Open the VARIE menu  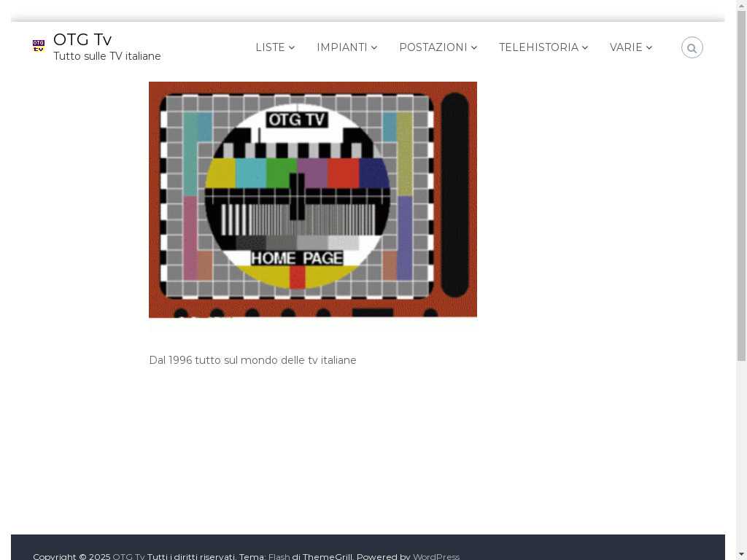pyautogui.click(x=626, y=47)
